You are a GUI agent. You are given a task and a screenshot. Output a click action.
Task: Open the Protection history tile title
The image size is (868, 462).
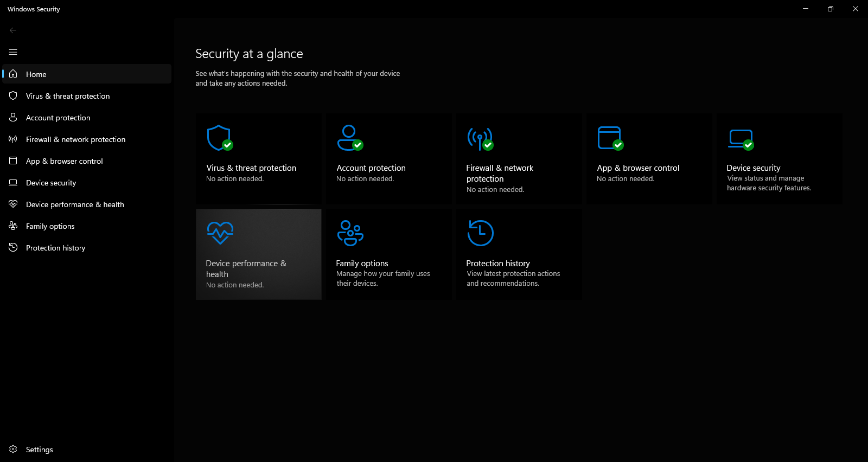[498, 264]
